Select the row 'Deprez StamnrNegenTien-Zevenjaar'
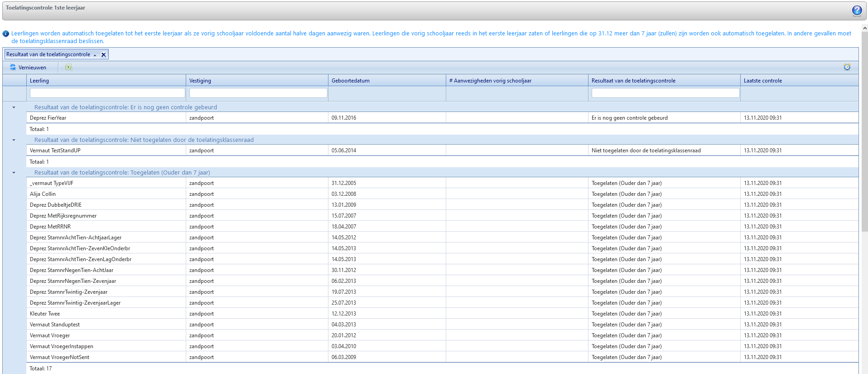The height and width of the screenshot is (374, 868). (x=442, y=281)
